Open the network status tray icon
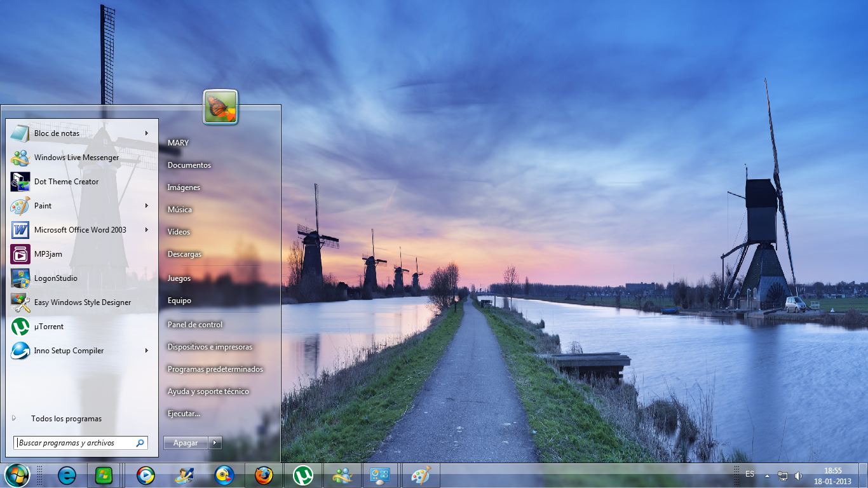 coord(783,475)
